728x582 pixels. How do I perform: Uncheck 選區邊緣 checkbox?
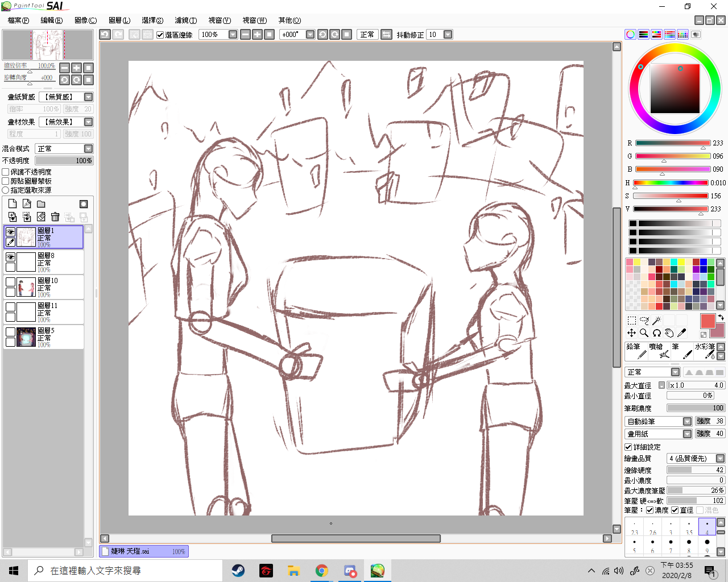point(160,35)
